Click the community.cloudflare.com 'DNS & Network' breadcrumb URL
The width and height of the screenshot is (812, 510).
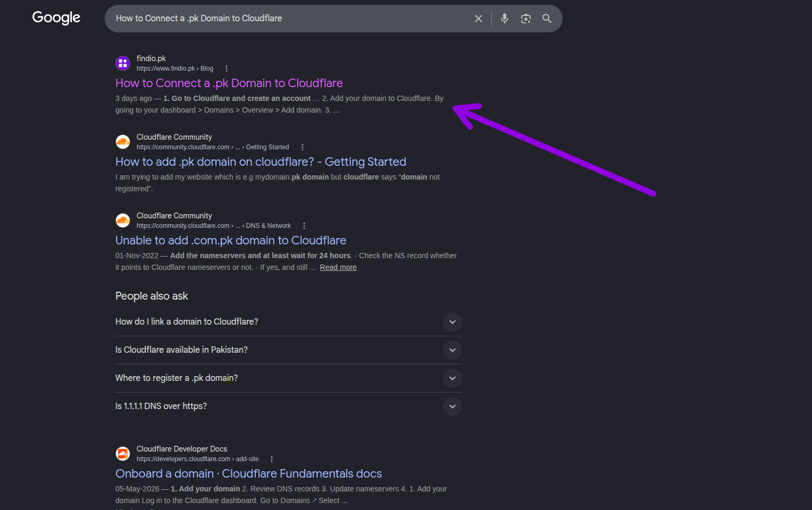214,226
